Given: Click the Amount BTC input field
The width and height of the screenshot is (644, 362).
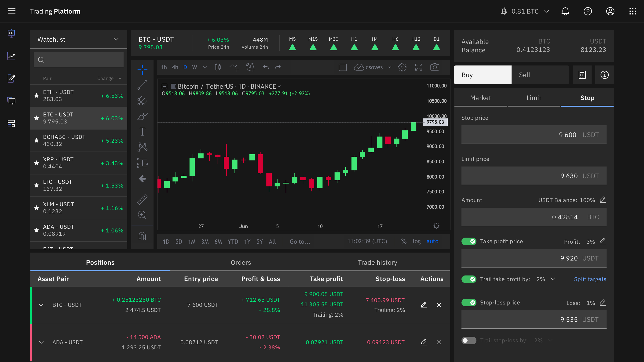Looking at the screenshot, I should pyautogui.click(x=534, y=217).
